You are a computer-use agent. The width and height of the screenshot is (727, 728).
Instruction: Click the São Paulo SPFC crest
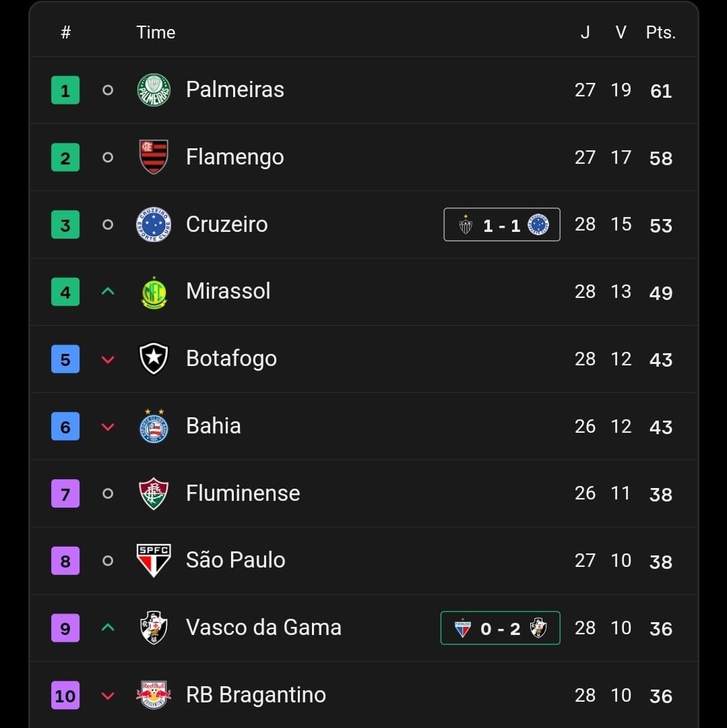(154, 560)
